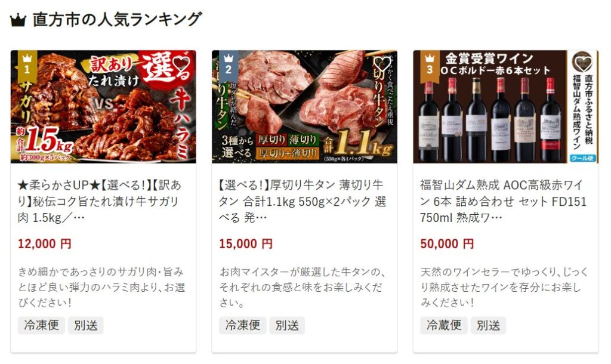
Task: Open the 秘伝コク旨たれ漬け牛サガリ product title link
Action: coord(100,201)
